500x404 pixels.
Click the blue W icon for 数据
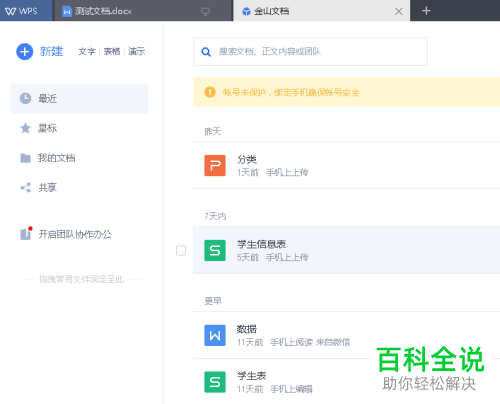pos(215,335)
